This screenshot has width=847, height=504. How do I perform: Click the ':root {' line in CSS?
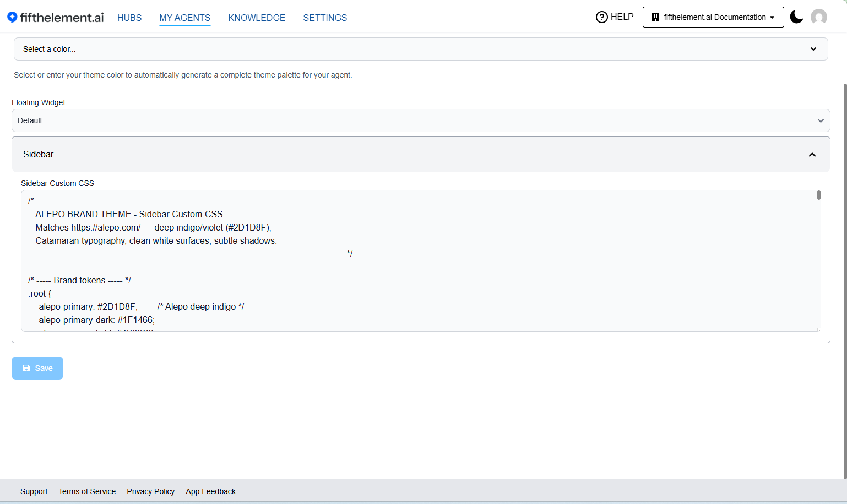40,293
